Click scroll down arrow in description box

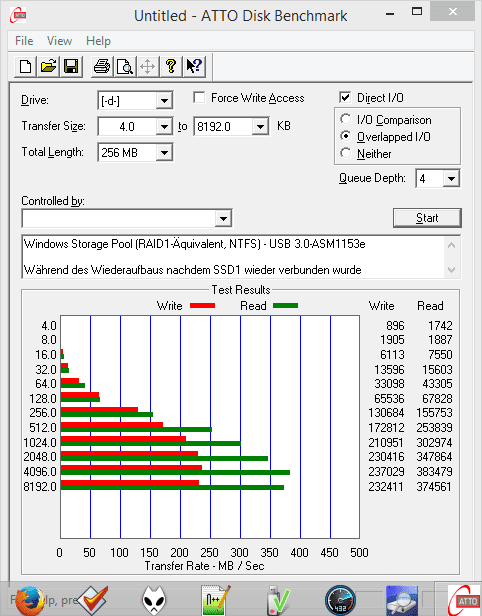click(x=451, y=270)
